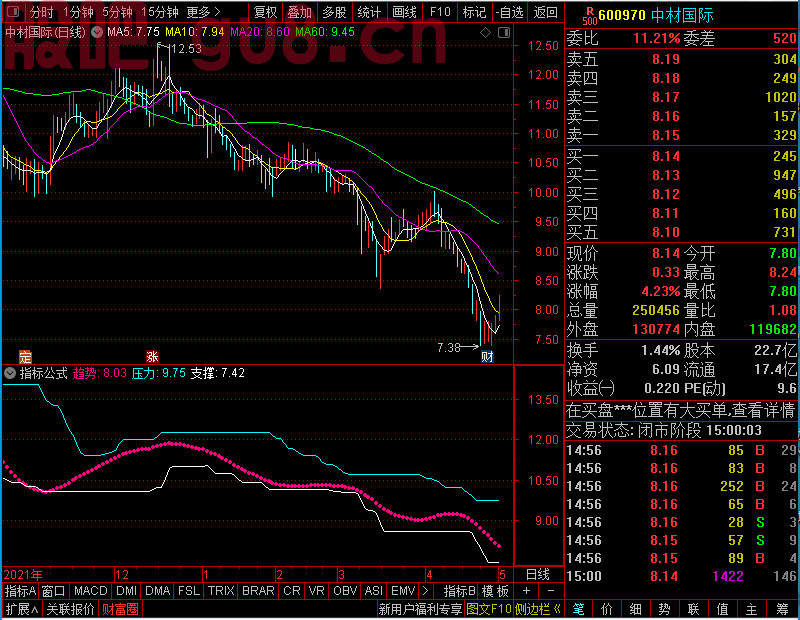The height and width of the screenshot is (620, 800).
Task: Select the DMI indicator
Action: [126, 591]
